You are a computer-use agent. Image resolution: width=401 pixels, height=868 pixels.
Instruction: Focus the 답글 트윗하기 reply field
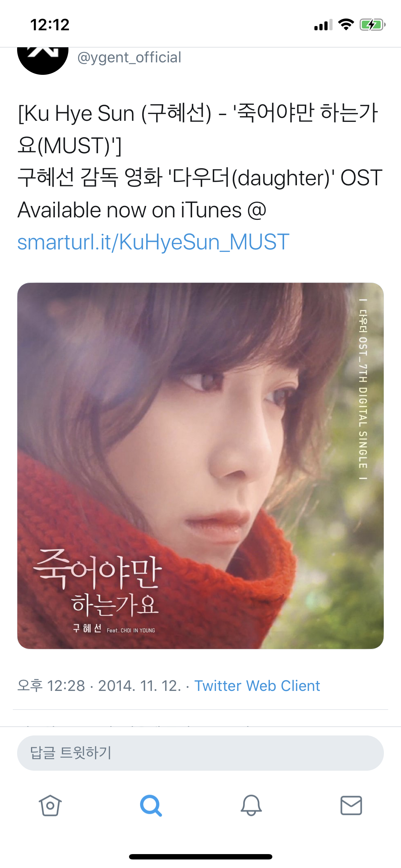pyautogui.click(x=200, y=753)
